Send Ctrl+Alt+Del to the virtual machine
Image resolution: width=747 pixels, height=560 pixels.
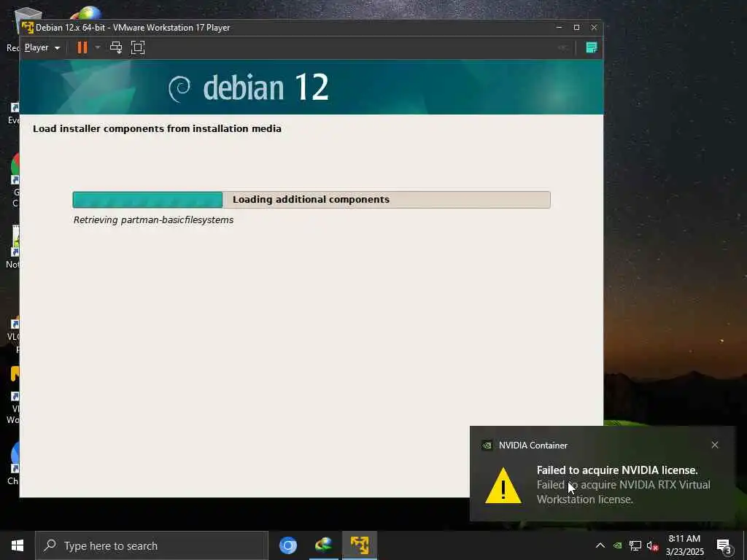116,47
